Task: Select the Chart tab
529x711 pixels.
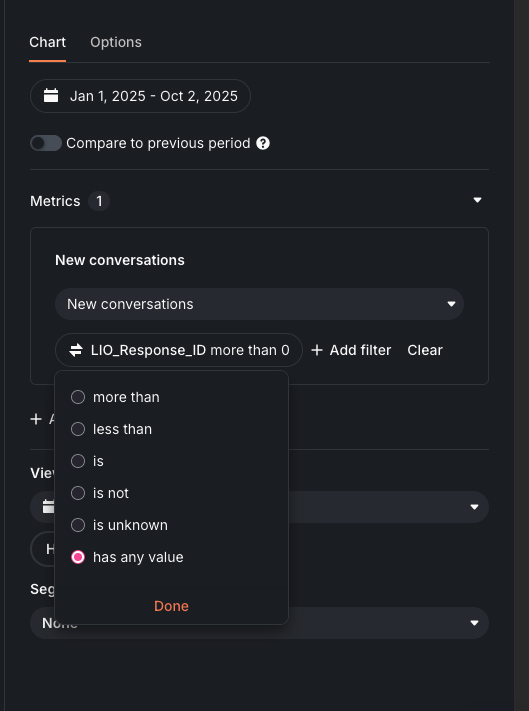Action: tap(47, 42)
